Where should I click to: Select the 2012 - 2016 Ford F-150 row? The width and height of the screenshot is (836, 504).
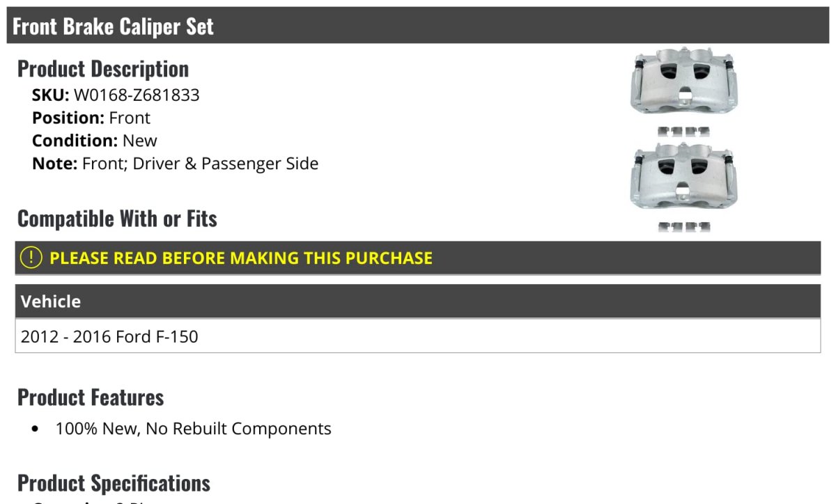[x=109, y=337]
